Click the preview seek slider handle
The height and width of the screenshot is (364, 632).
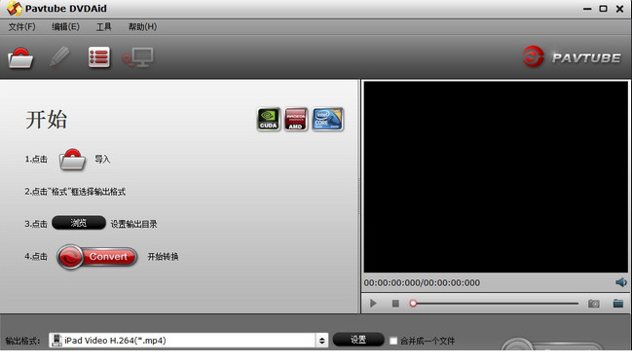(413, 304)
